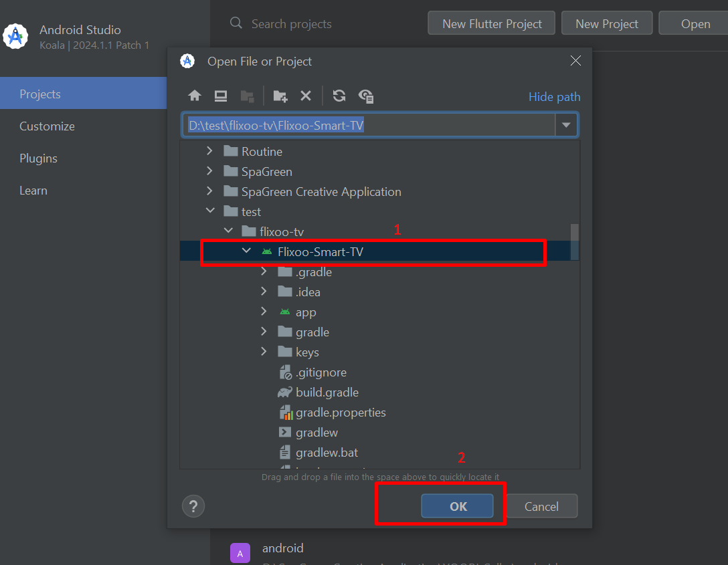The height and width of the screenshot is (565, 728).
Task: Click the help question mark button
Action: 193,505
